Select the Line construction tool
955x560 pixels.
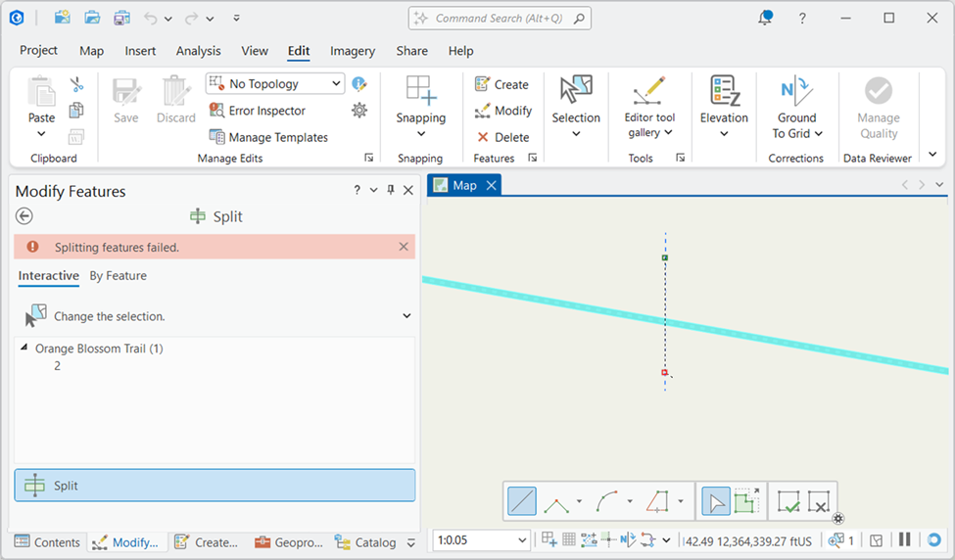pos(521,501)
